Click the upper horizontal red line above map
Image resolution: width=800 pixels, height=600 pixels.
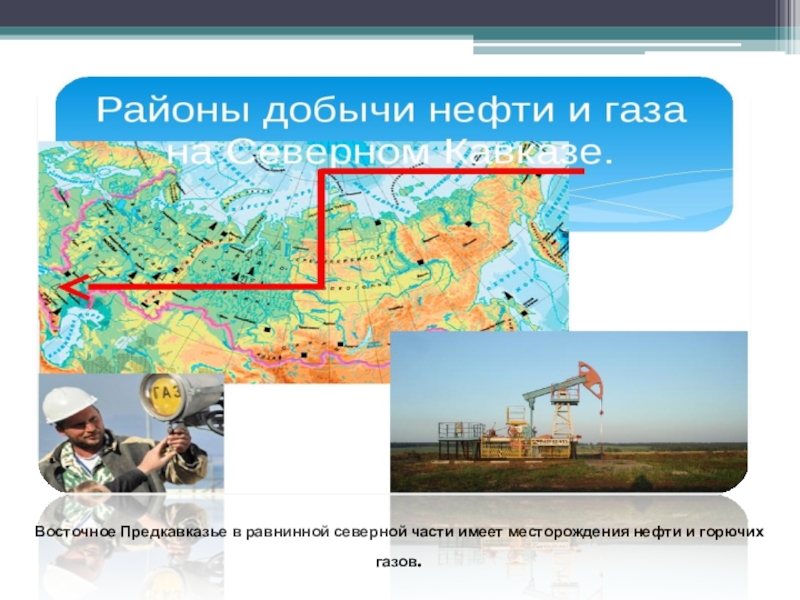pos(450,172)
